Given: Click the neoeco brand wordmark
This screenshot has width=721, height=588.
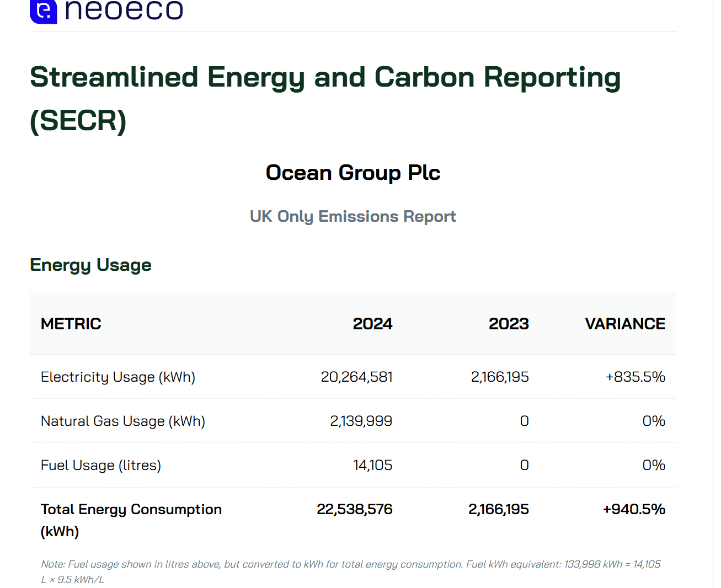Looking at the screenshot, I should click(124, 10).
